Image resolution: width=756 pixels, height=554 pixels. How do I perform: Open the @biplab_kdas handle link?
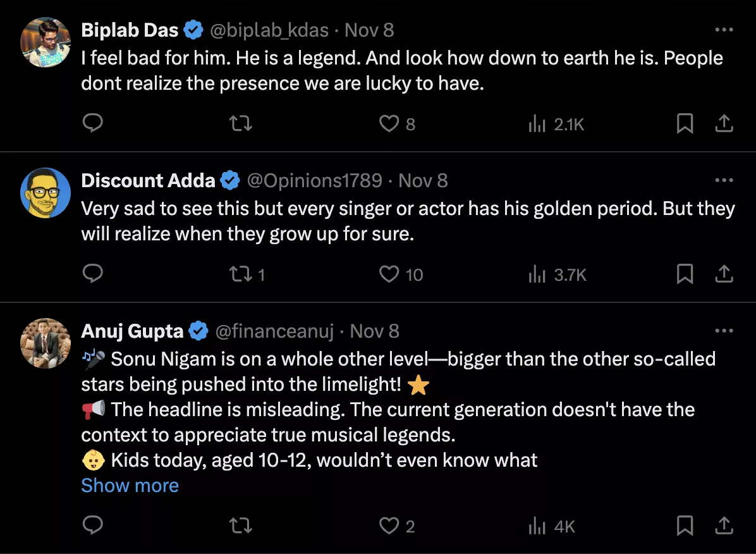click(269, 30)
